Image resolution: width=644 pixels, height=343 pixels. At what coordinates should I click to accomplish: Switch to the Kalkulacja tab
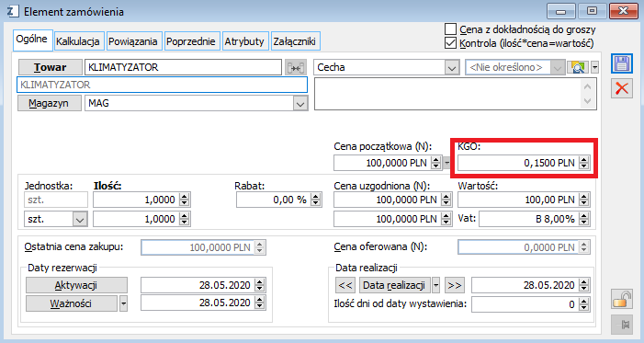tap(78, 41)
